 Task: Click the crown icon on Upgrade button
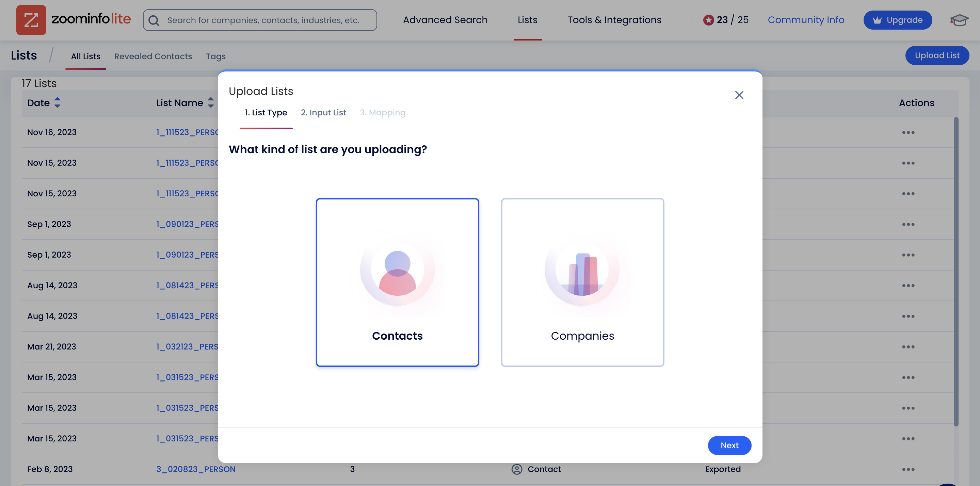[x=877, y=20]
